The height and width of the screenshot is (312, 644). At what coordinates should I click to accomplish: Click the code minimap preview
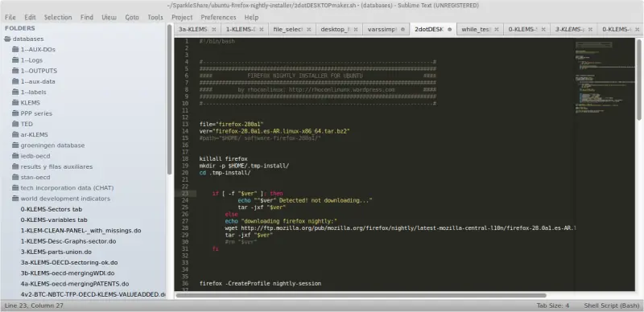click(x=605, y=78)
